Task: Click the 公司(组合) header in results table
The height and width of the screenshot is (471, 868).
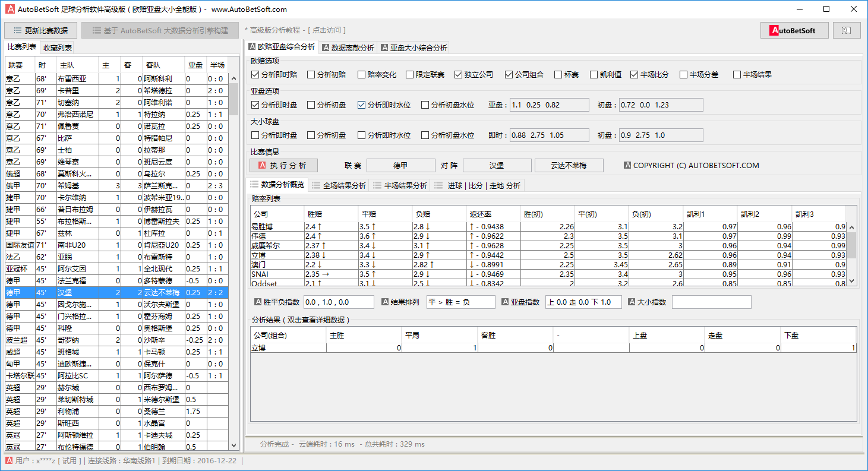Action: pyautogui.click(x=288, y=336)
